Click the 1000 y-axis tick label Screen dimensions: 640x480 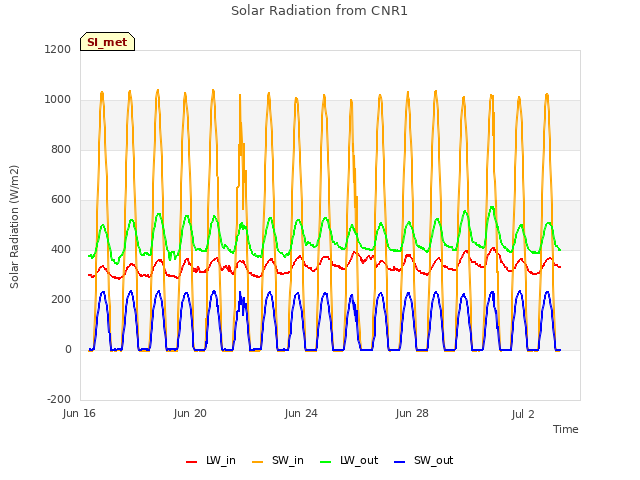[58, 100]
